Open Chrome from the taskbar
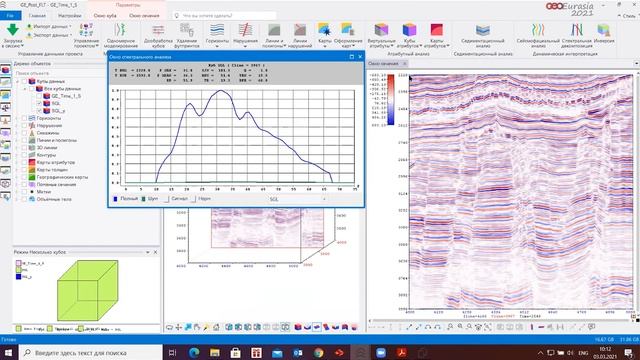 tap(318, 352)
